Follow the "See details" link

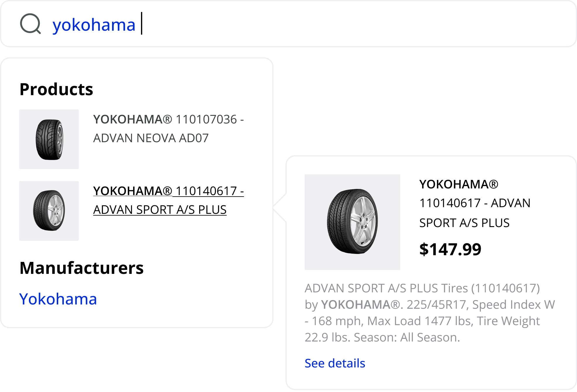(x=335, y=363)
